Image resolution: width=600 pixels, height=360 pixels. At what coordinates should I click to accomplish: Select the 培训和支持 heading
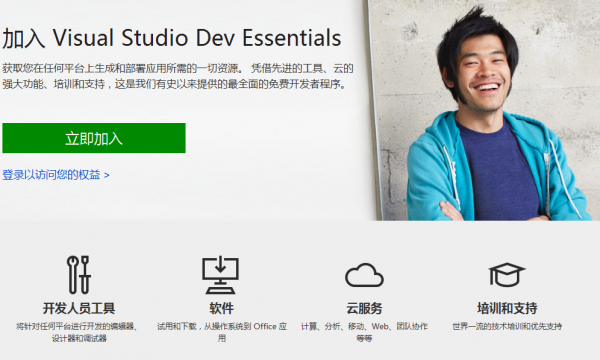click(507, 308)
